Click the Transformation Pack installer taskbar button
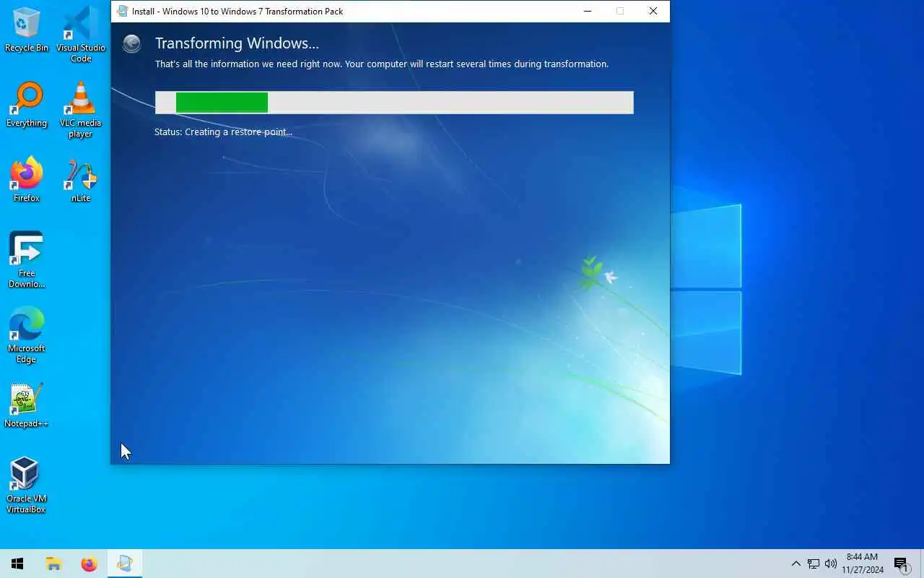924x578 pixels. tap(125, 564)
